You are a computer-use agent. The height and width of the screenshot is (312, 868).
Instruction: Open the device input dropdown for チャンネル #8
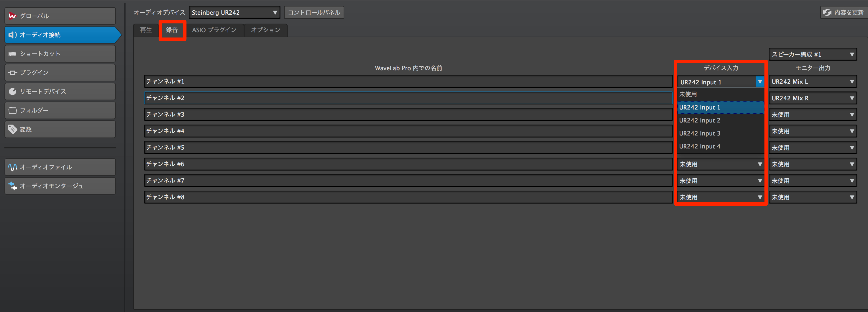pos(720,197)
